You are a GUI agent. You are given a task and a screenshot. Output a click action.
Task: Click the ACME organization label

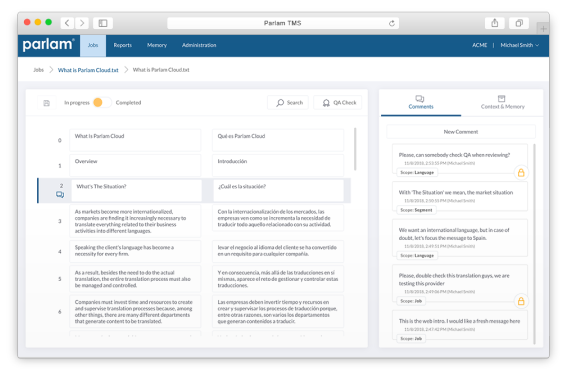pyautogui.click(x=479, y=45)
